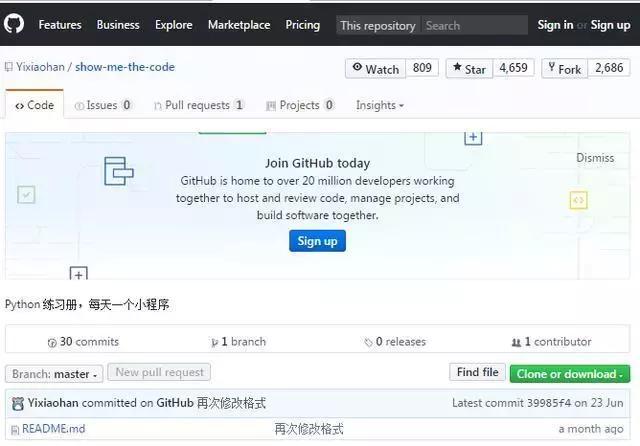
Task: Click Sign up in the header
Action: coord(610,25)
